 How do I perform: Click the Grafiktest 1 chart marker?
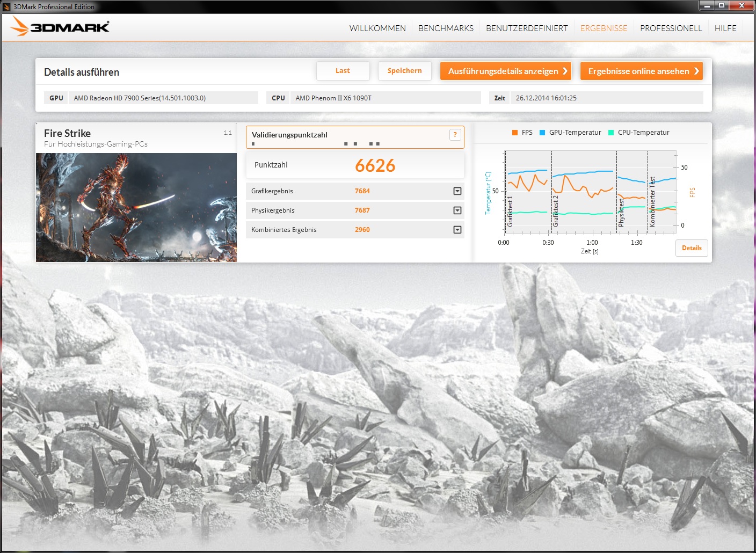point(510,210)
